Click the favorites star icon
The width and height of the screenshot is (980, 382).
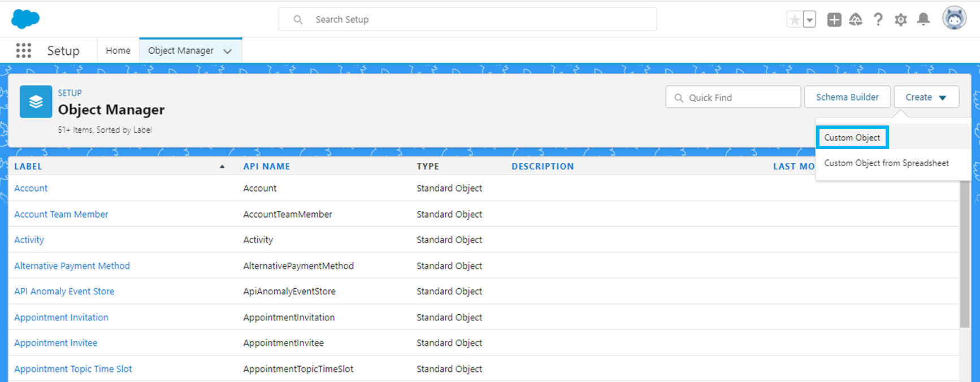coord(795,20)
